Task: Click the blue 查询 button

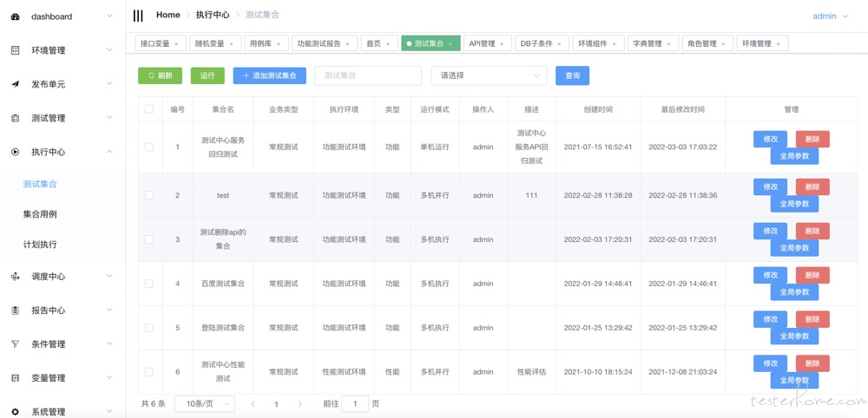Action: click(572, 75)
